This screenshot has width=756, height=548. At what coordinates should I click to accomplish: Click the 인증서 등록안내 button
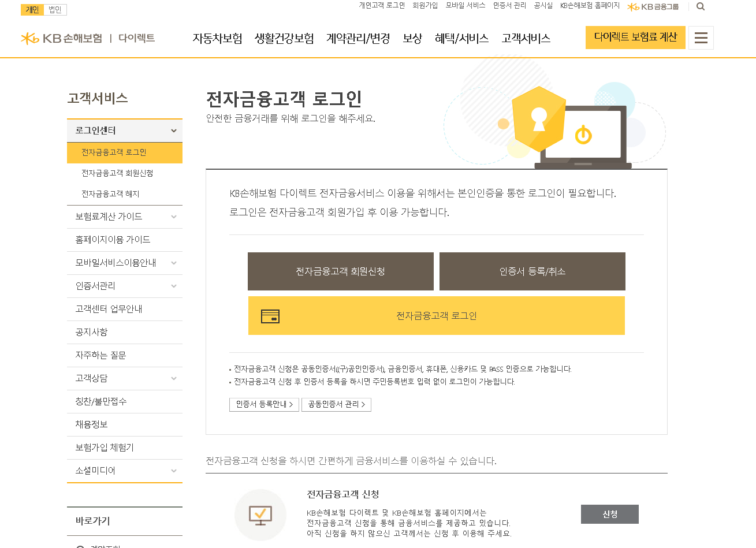tap(264, 404)
